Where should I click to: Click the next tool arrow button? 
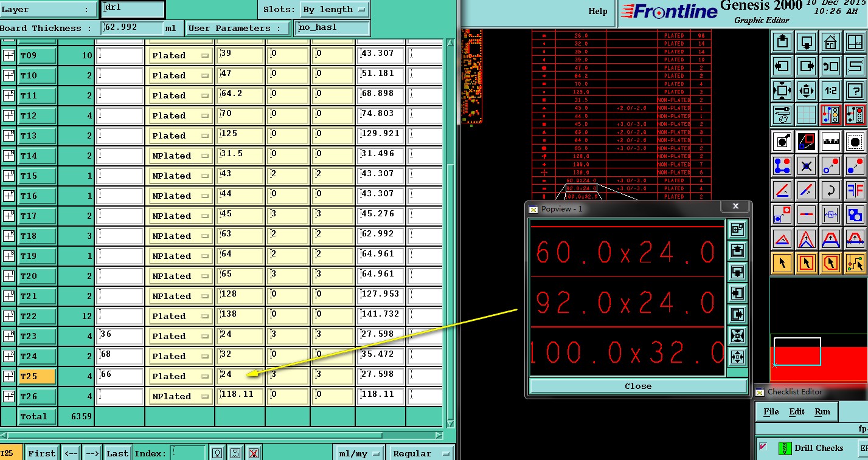(x=92, y=453)
